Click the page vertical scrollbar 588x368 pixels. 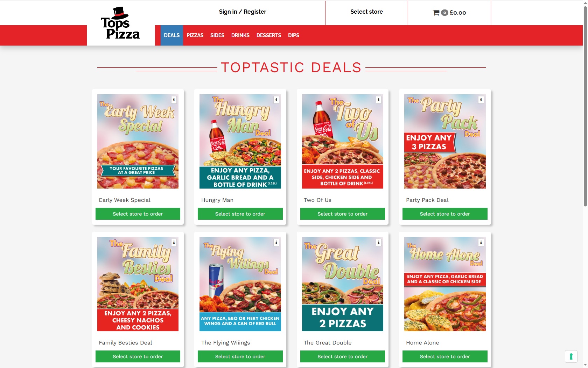coord(585,105)
